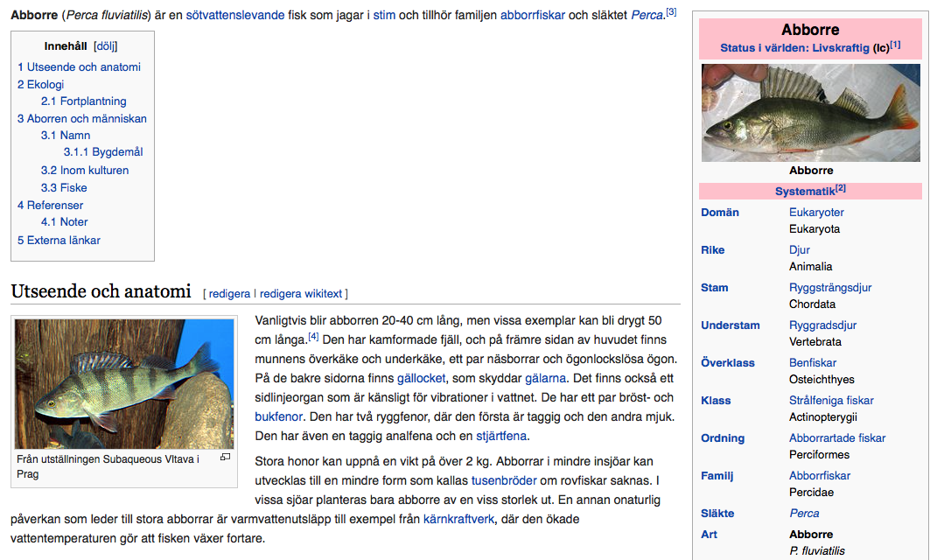
Task: Select the text Actinopterygii in infobox
Action: coord(822,417)
